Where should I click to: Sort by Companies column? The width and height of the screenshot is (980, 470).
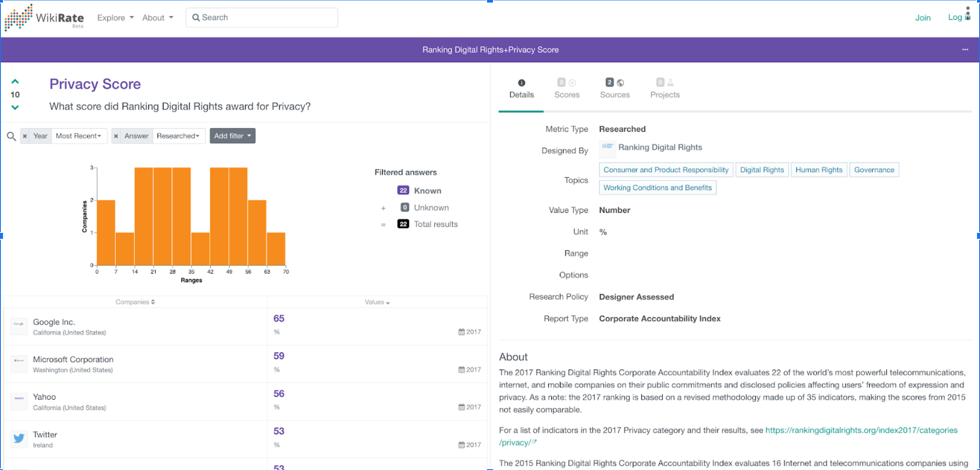(135, 302)
